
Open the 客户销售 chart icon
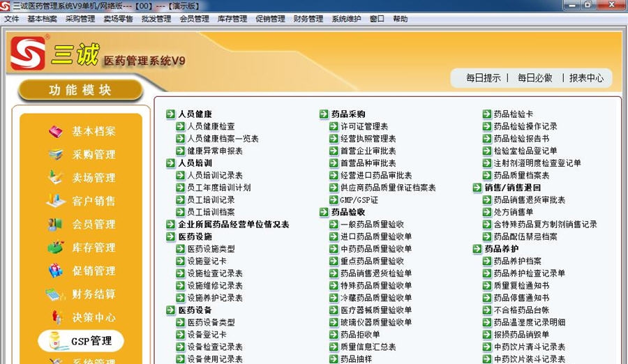[56, 201]
